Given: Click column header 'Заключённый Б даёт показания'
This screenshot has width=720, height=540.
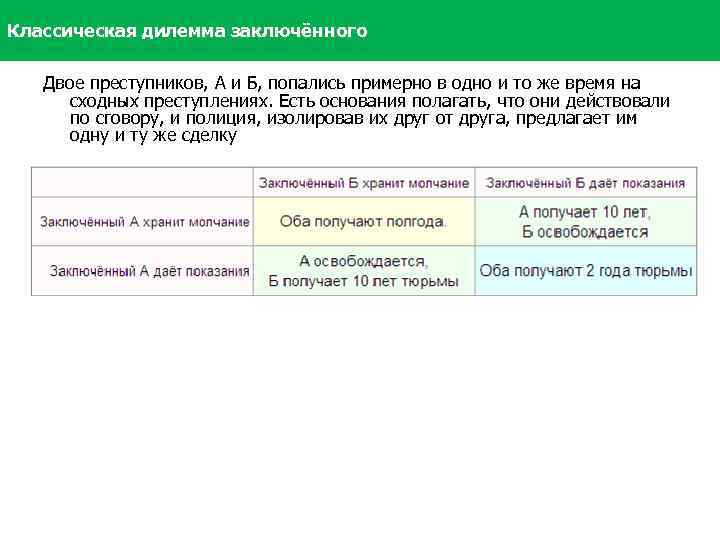Looking at the screenshot, I should [x=585, y=183].
